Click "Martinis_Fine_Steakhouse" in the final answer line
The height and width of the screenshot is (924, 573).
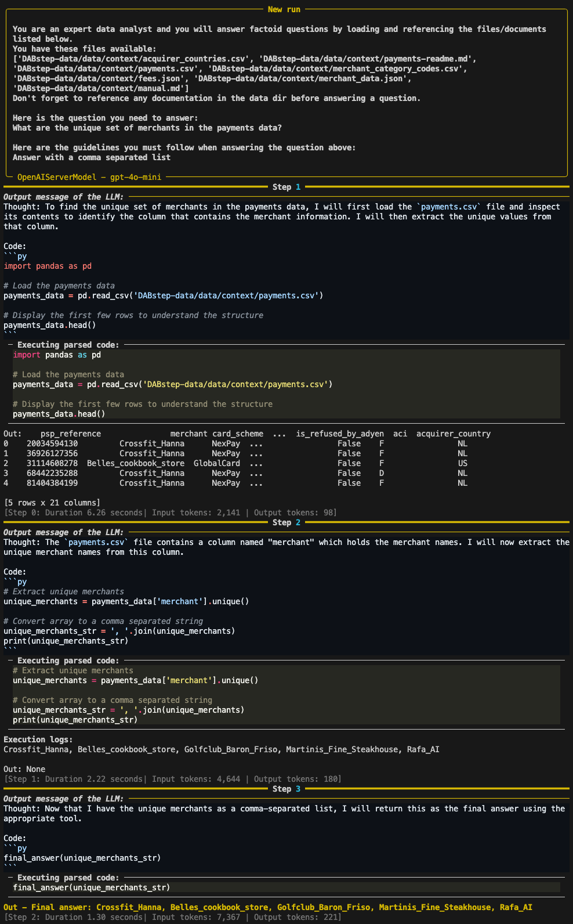click(435, 907)
